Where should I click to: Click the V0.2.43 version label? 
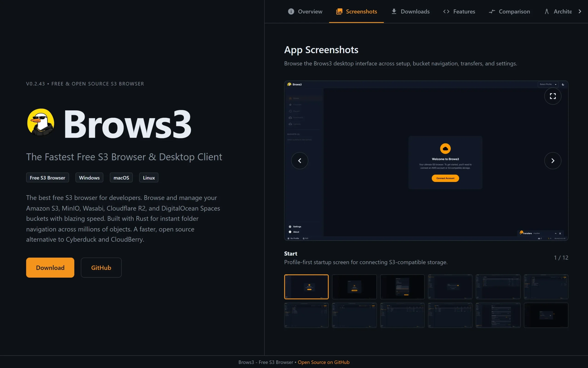pos(35,84)
